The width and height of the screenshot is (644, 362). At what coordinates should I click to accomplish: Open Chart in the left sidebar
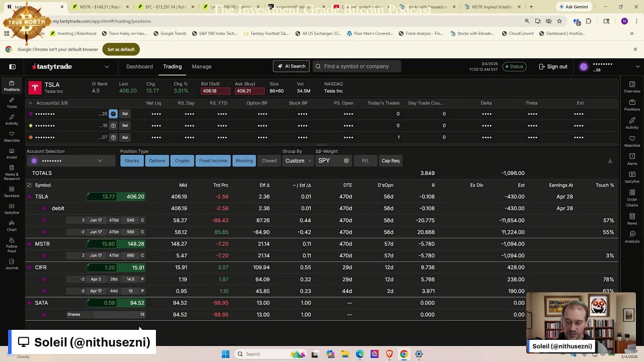coord(12,226)
